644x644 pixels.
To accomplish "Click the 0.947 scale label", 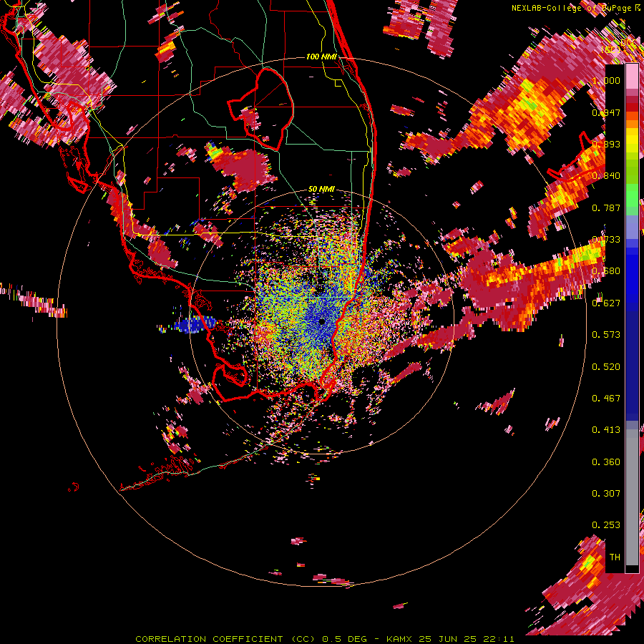I will point(606,112).
